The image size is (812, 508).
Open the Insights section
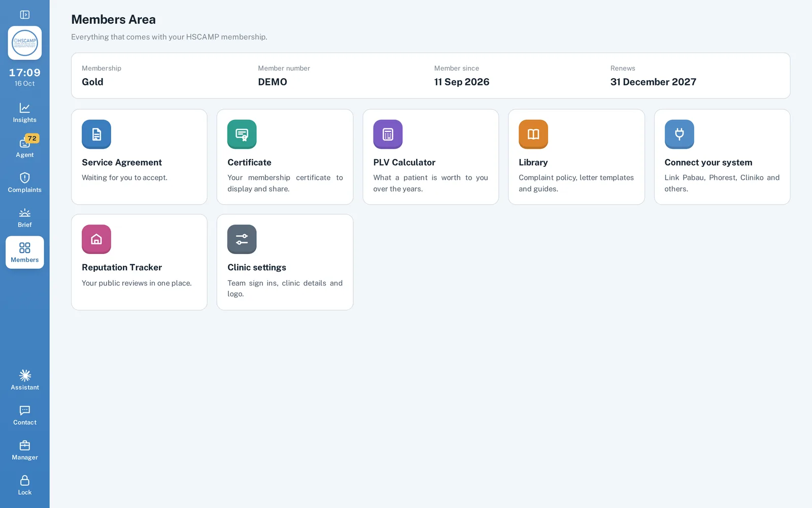25,113
